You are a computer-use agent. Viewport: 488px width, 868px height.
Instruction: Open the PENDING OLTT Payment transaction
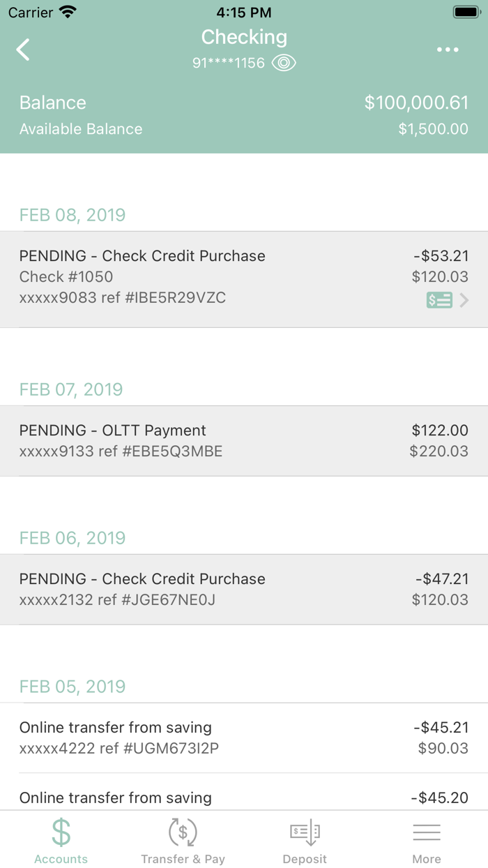click(x=244, y=440)
